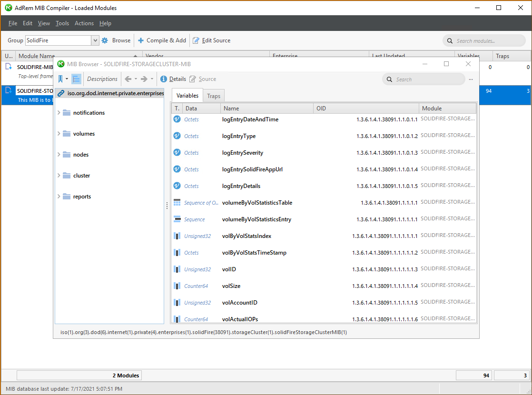Expand the reports tree node
The width and height of the screenshot is (532, 395).
[59, 197]
